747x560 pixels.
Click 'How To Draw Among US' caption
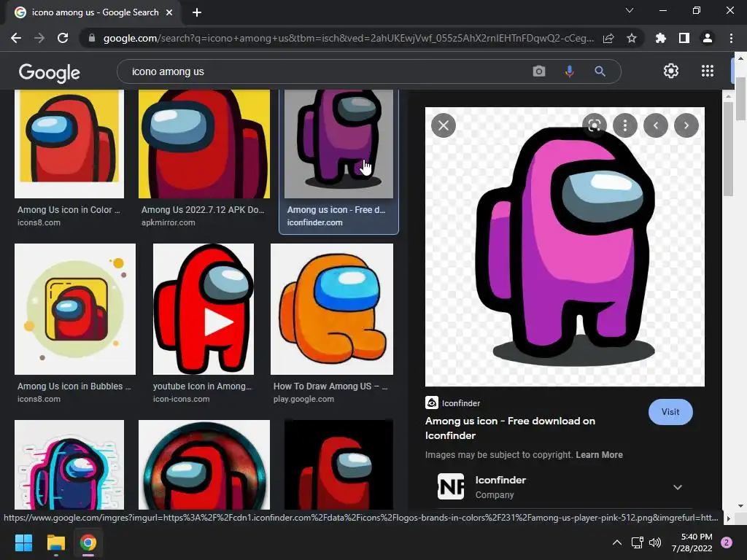[330, 386]
